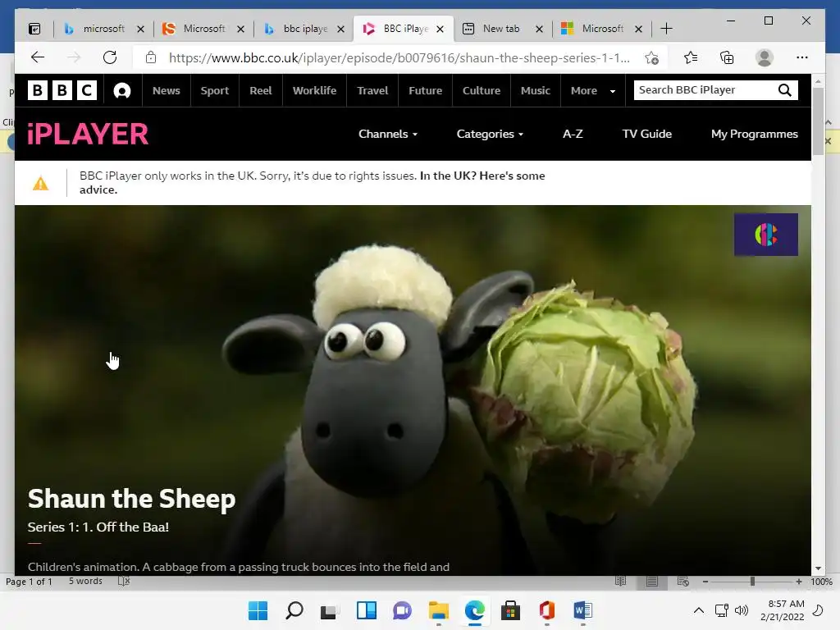Open BBC Worklife link
Viewport: 840px width, 630px height.
point(314,90)
